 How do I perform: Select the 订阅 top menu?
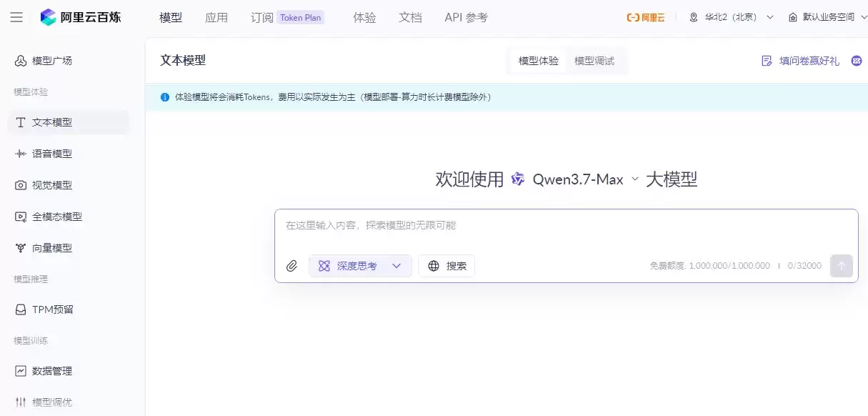pyautogui.click(x=262, y=17)
